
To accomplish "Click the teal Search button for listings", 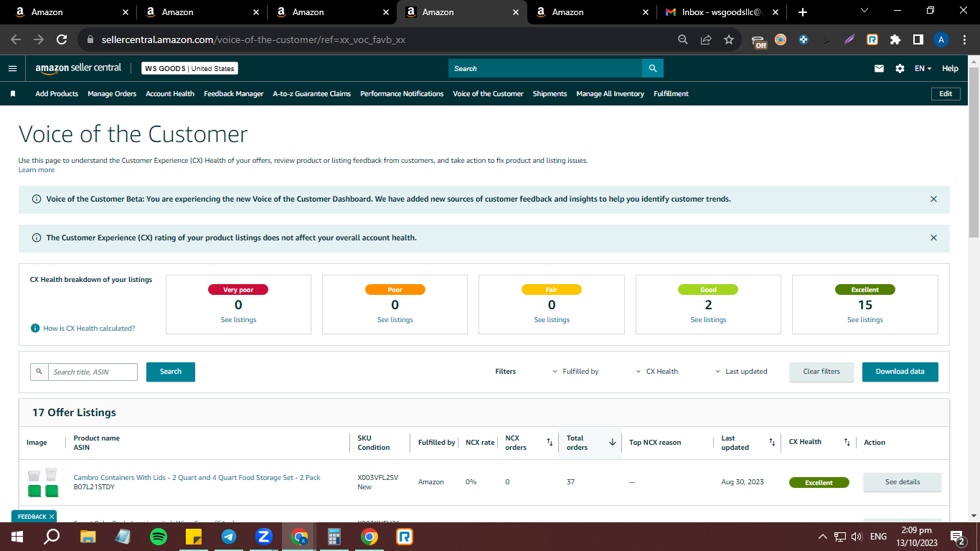I will pos(171,372).
